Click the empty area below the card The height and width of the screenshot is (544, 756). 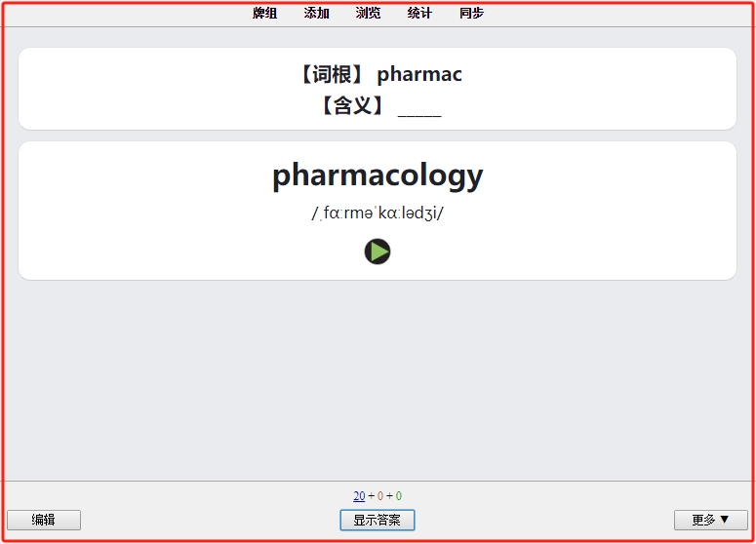point(378,379)
